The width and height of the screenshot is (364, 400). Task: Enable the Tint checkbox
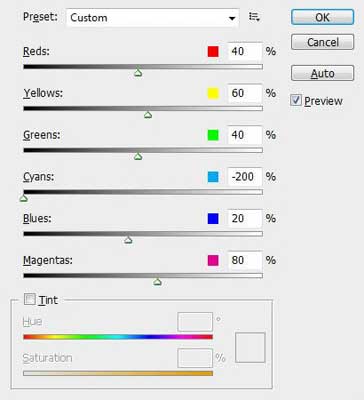(x=29, y=299)
